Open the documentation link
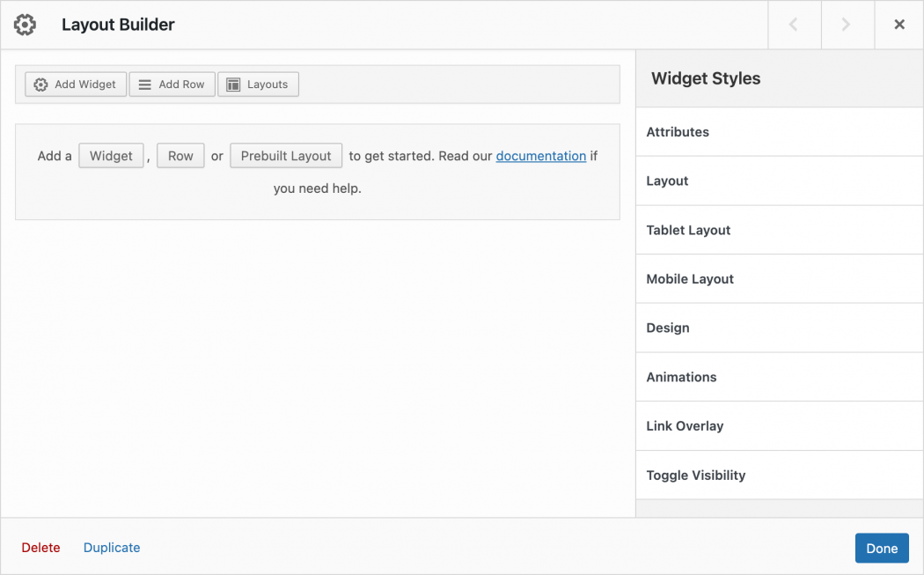The width and height of the screenshot is (924, 575). 540,156
